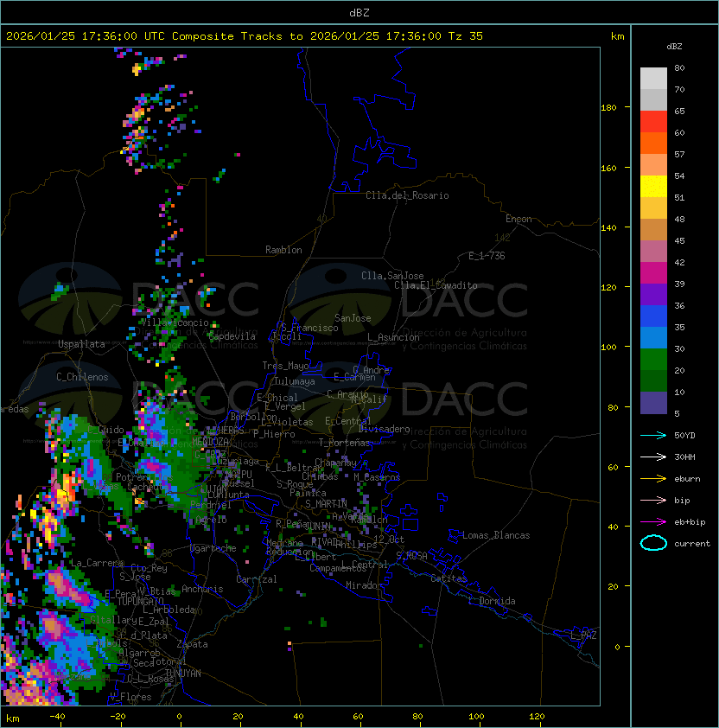Click the 'Tz 35' header text
This screenshot has width=719, height=728.
(466, 36)
